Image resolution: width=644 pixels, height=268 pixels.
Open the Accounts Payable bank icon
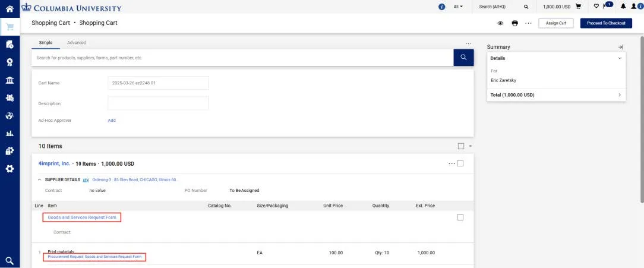(10, 80)
